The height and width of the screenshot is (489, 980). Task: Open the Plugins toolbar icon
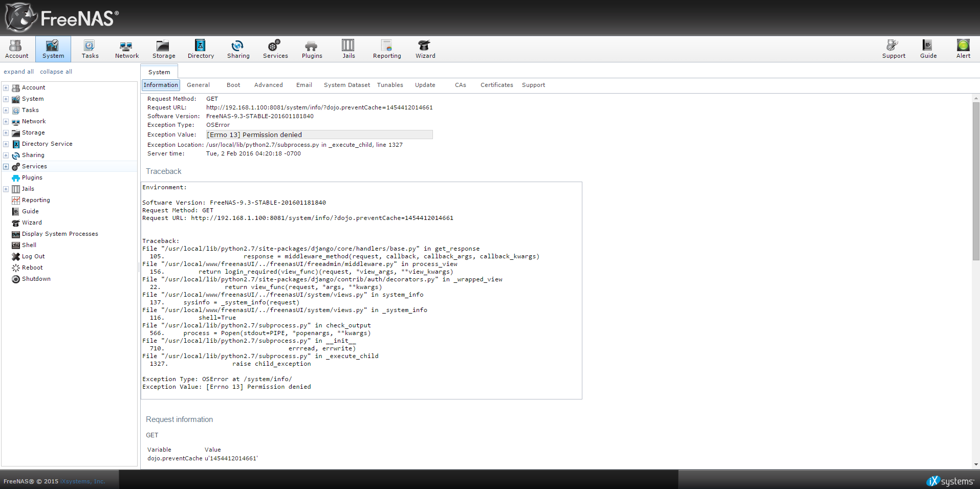(312, 49)
